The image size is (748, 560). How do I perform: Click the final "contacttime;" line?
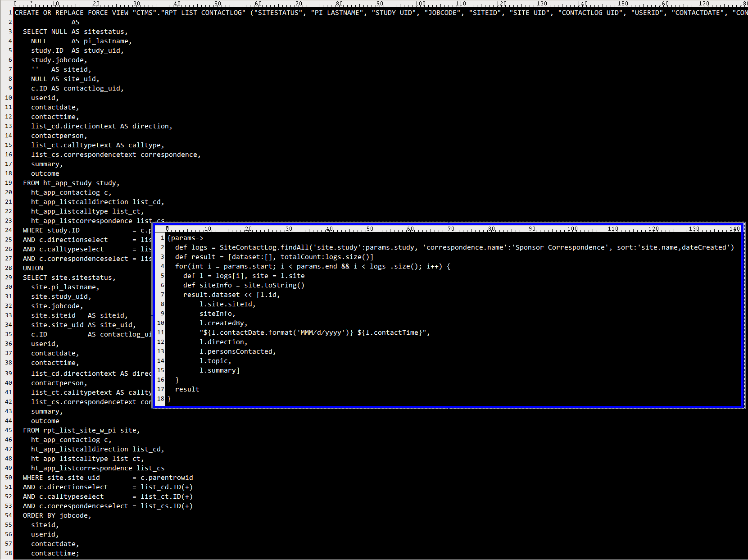point(55,553)
